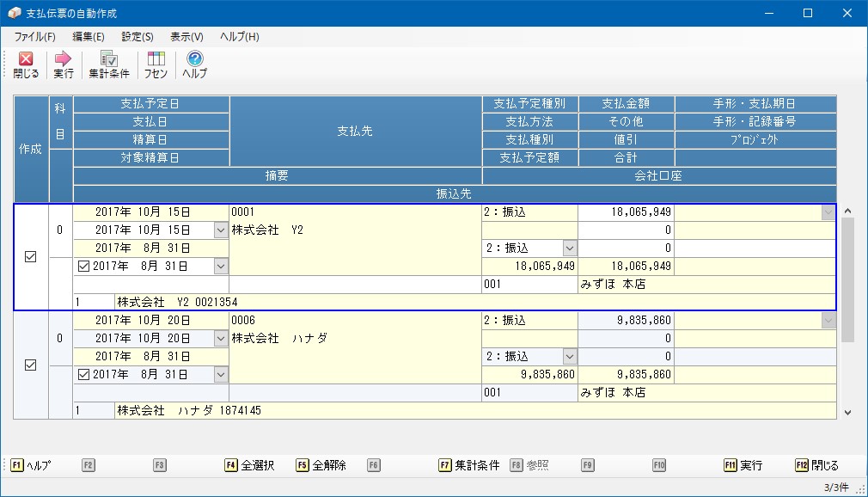Open the ファイル(F) menu
The width and height of the screenshot is (868, 497).
tap(34, 37)
